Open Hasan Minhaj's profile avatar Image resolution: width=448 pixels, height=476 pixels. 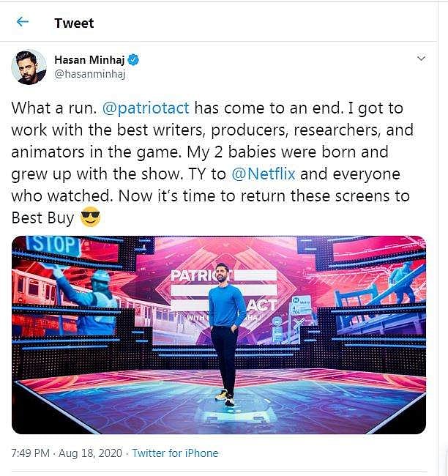29,67
